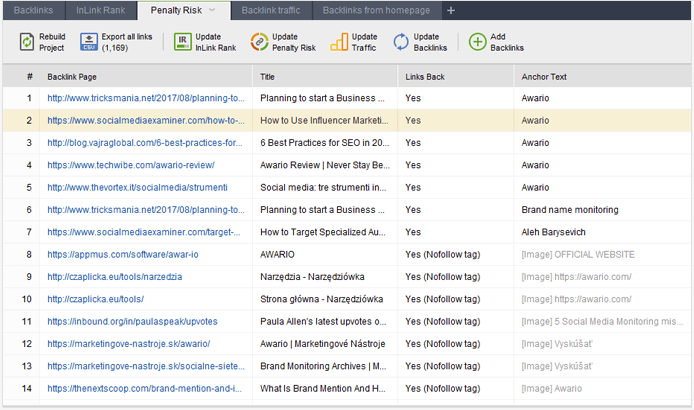Click the Export all links CSV icon

point(89,42)
